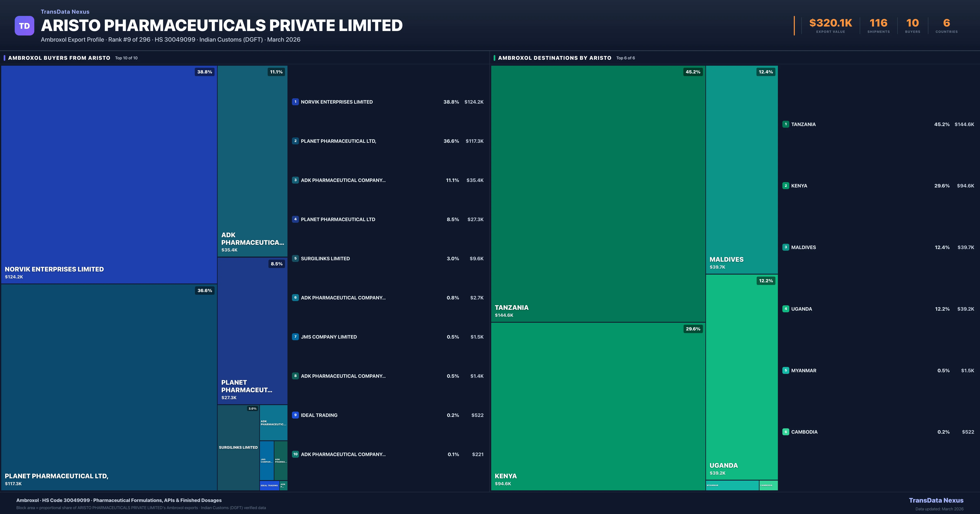Image resolution: width=980 pixels, height=514 pixels.
Task: Click the 11.1% ADK Pharmaceutical treemap block
Action: point(252,161)
